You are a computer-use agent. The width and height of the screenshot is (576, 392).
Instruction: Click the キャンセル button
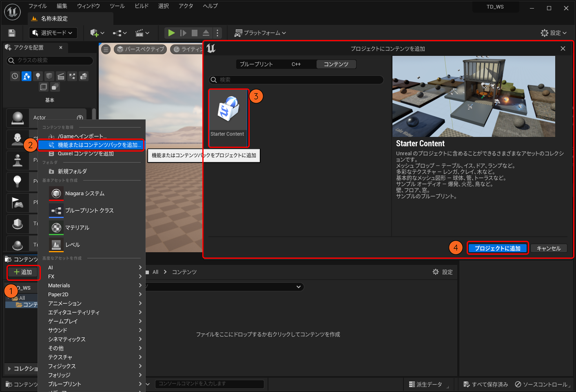[x=548, y=248]
